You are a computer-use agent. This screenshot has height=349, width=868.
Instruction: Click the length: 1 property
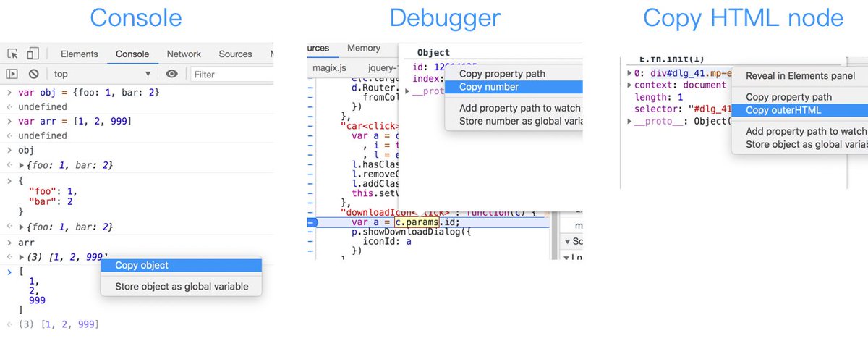coord(659,97)
